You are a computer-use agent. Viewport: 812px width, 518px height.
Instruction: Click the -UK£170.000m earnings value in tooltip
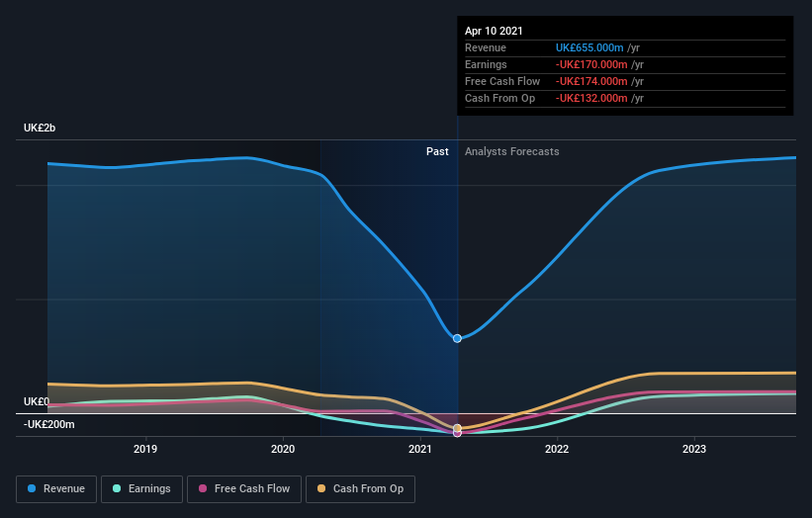click(591, 64)
